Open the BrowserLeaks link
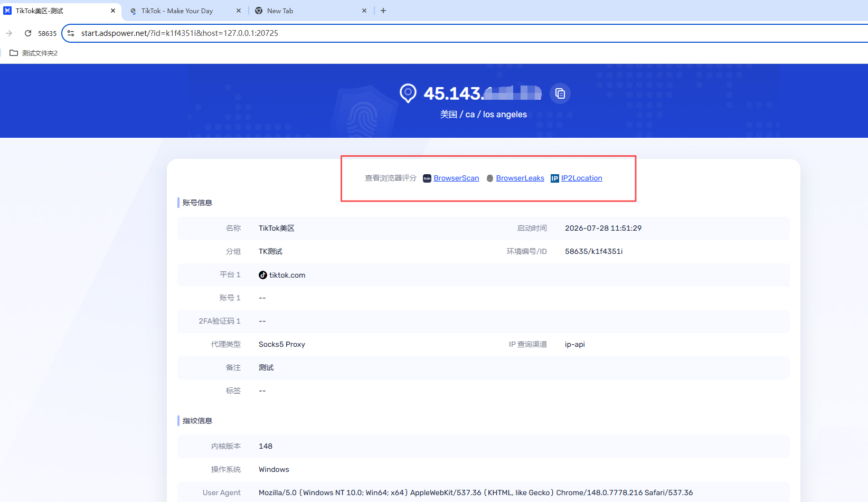868x502 pixels. 520,178
